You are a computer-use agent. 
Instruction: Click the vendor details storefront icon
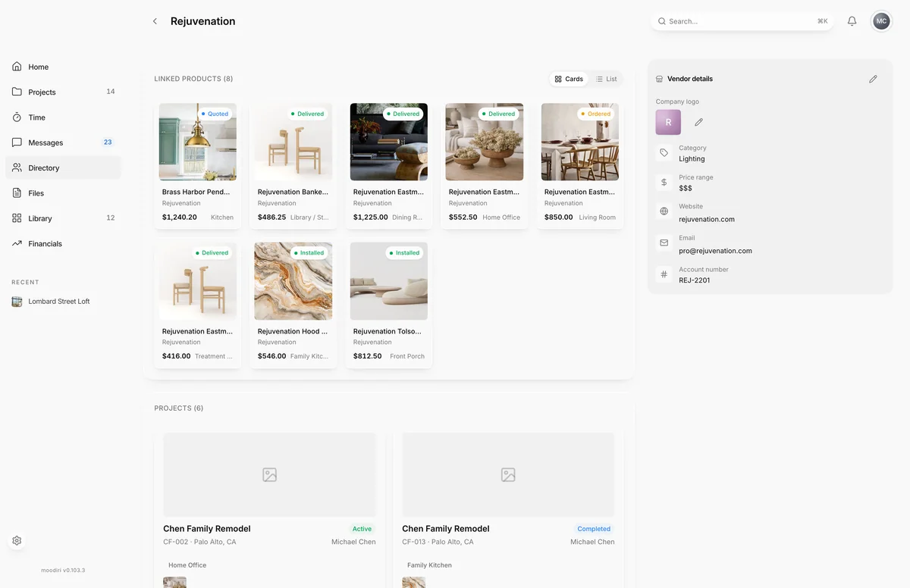tap(660, 79)
